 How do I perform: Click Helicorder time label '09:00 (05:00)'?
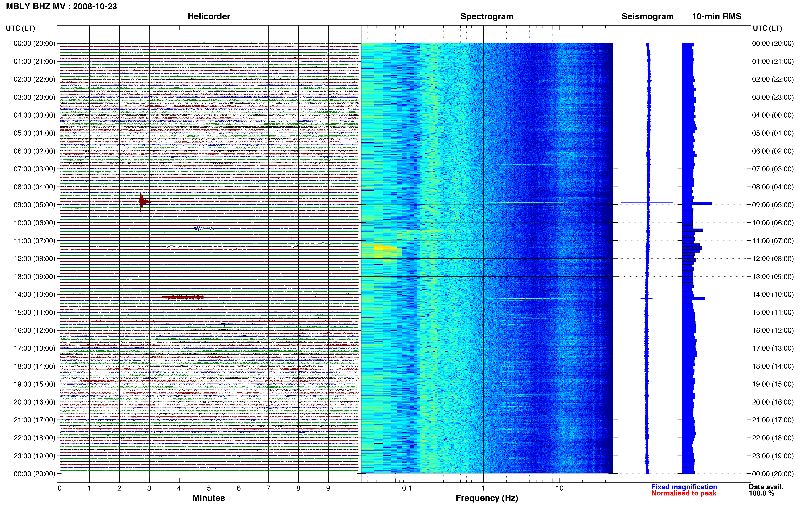tap(34, 205)
